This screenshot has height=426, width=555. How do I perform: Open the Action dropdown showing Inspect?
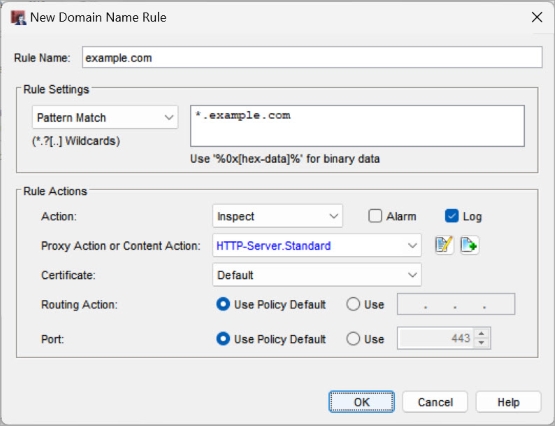[x=278, y=216]
